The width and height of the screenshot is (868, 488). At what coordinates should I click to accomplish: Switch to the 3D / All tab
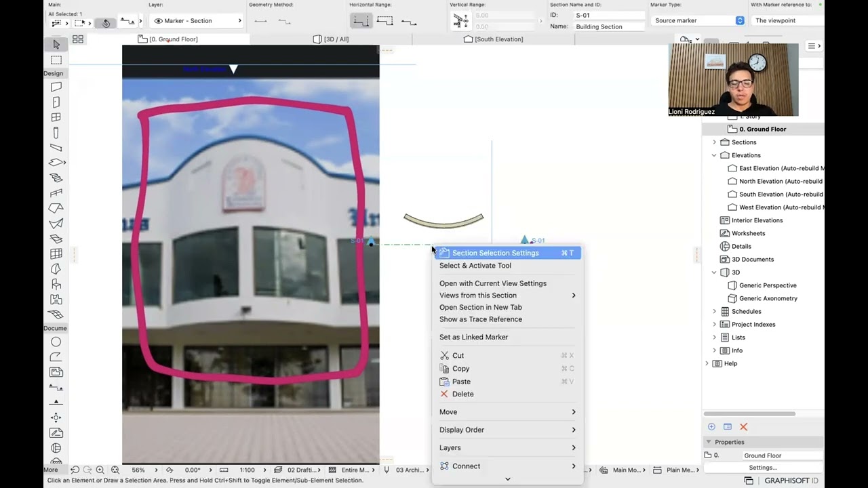coord(330,39)
